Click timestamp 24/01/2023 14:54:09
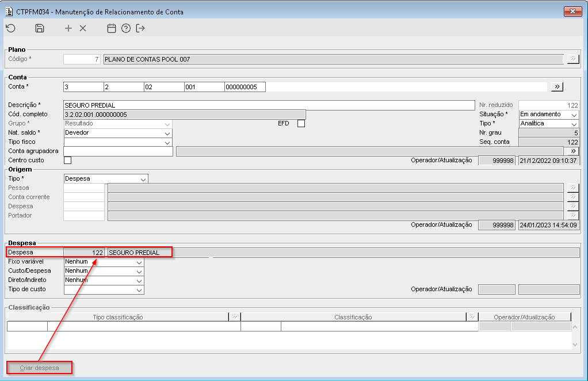 coord(548,225)
